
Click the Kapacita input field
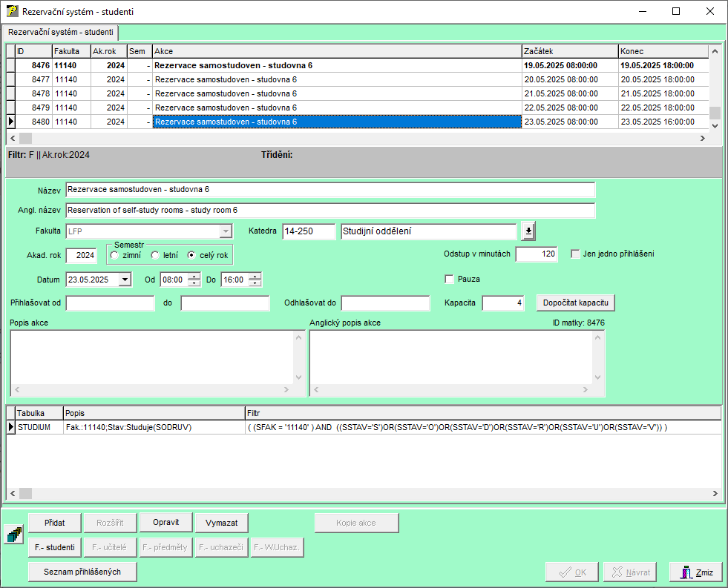[502, 303]
